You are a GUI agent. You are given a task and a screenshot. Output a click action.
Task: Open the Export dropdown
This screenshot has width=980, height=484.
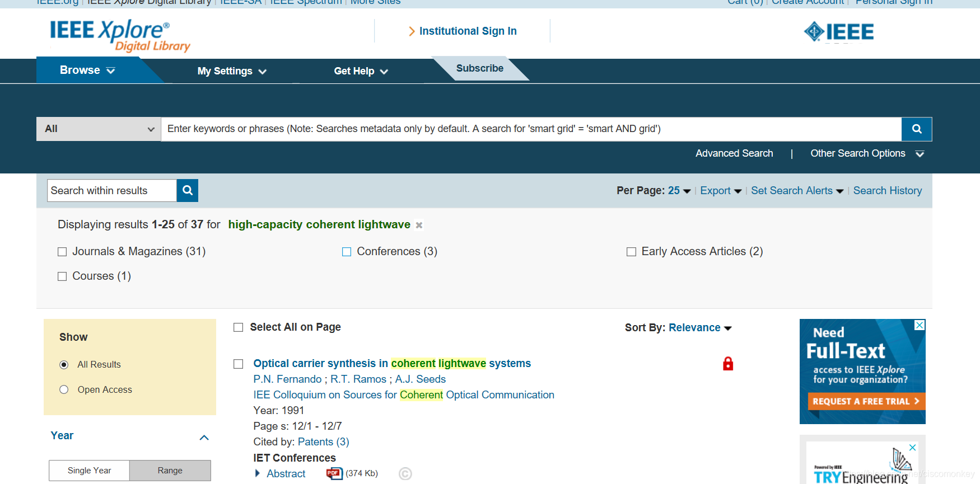(x=721, y=191)
